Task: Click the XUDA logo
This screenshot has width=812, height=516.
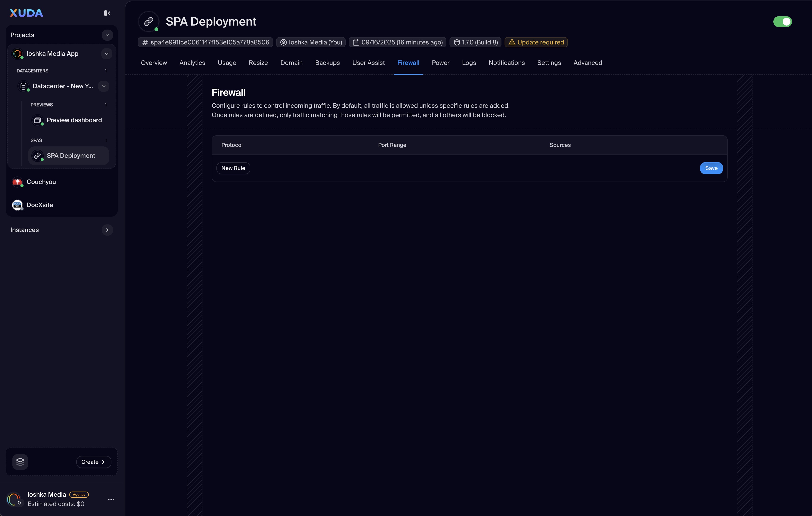Action: [26, 13]
